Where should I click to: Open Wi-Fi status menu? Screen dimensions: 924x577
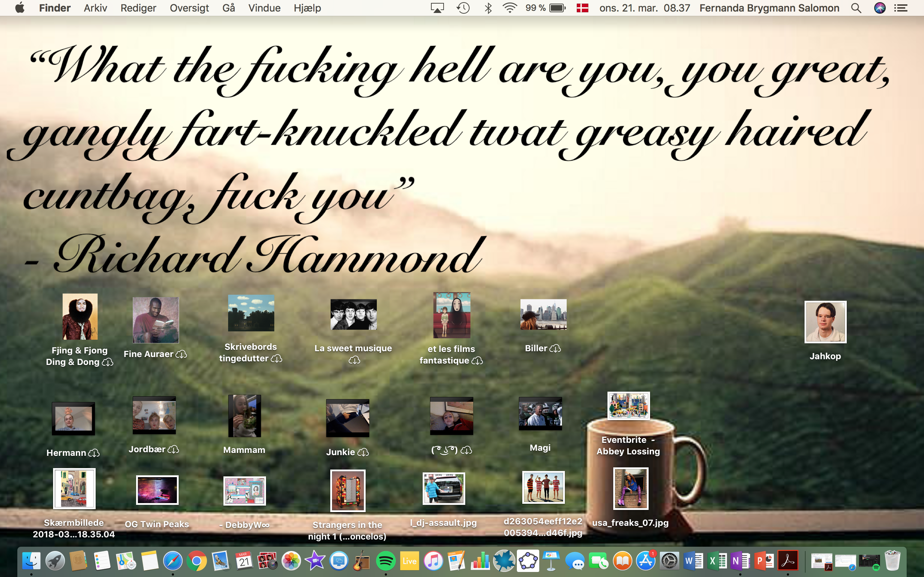pos(509,8)
